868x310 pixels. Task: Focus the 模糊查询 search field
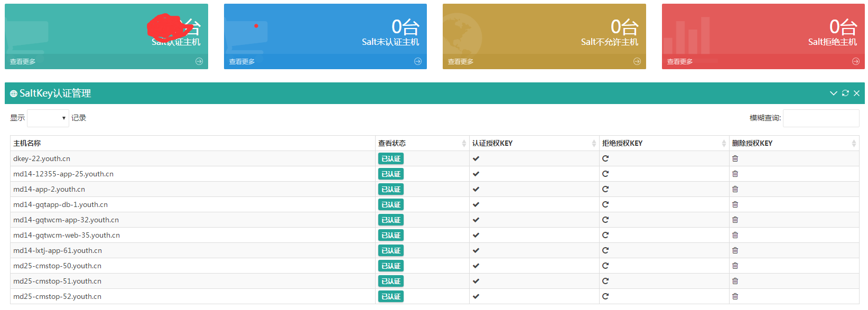tap(821, 118)
